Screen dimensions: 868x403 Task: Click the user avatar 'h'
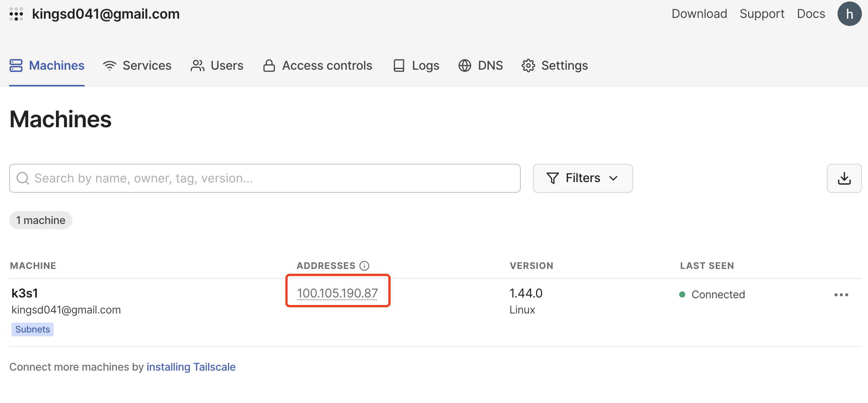pyautogui.click(x=849, y=14)
